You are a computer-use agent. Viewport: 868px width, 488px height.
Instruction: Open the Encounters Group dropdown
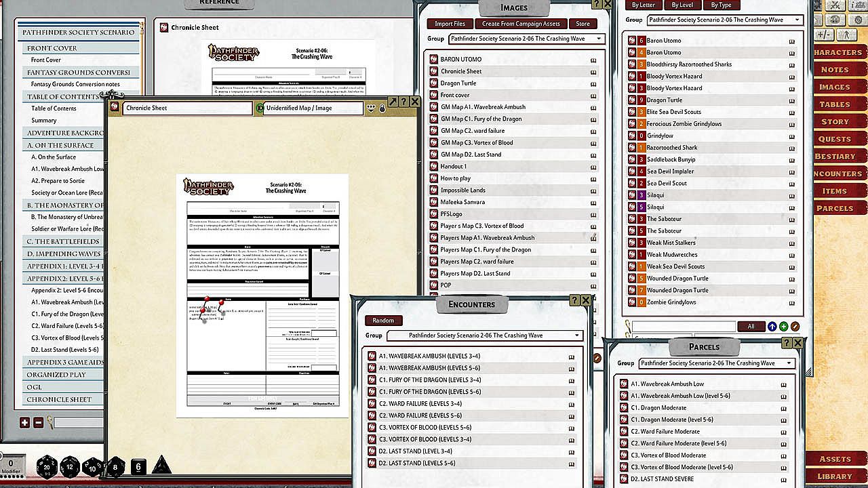pyautogui.click(x=486, y=335)
